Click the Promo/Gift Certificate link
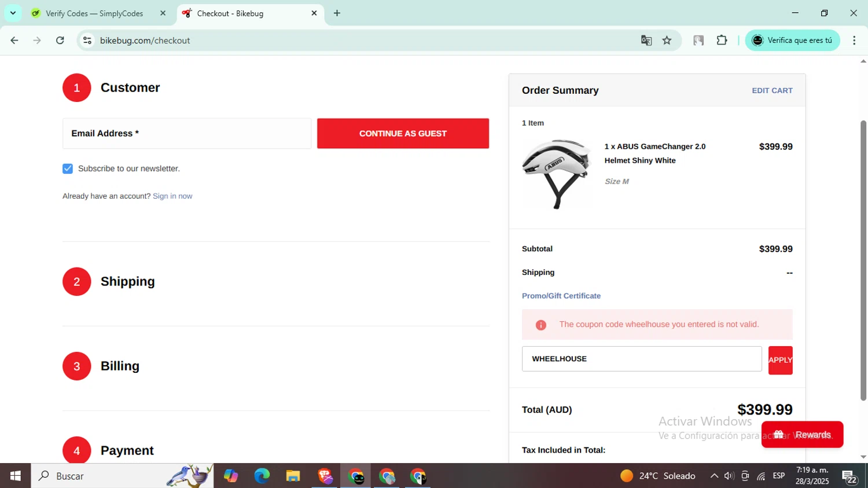 [x=561, y=296]
